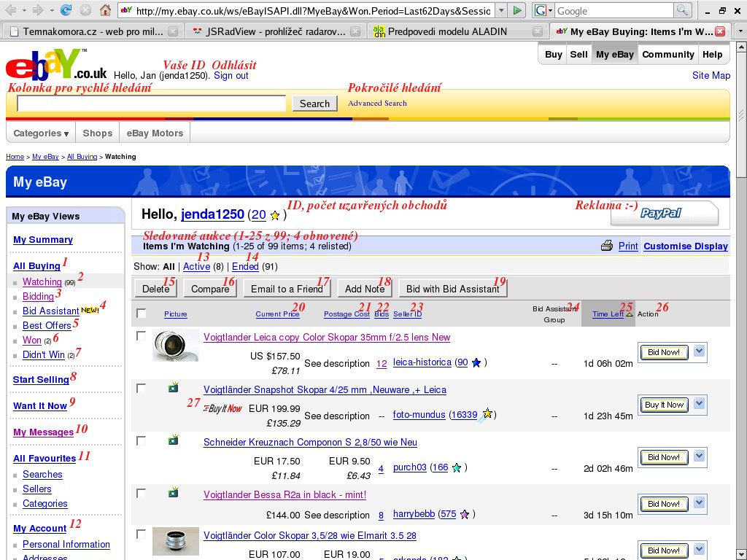Click the Sign out link
This screenshot has width=747, height=560.
coord(231,75)
